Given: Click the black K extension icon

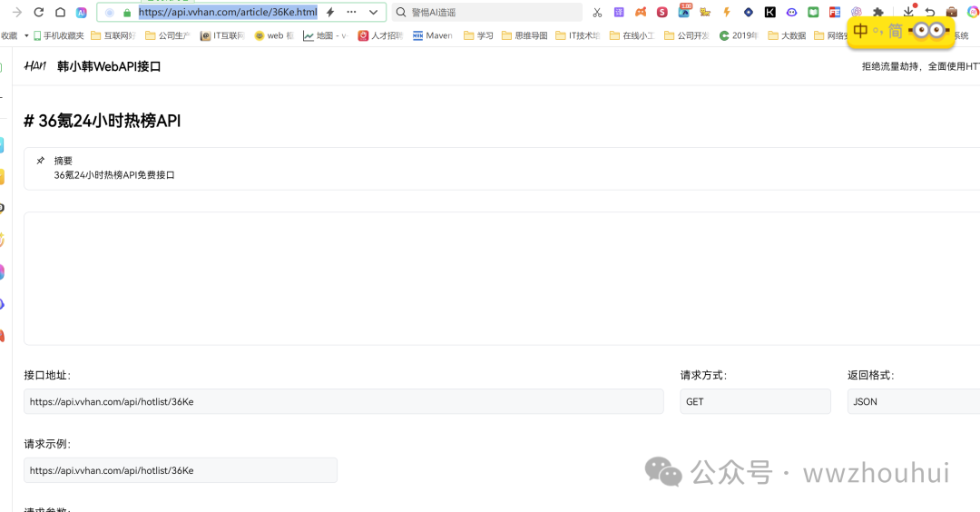Looking at the screenshot, I should [770, 12].
